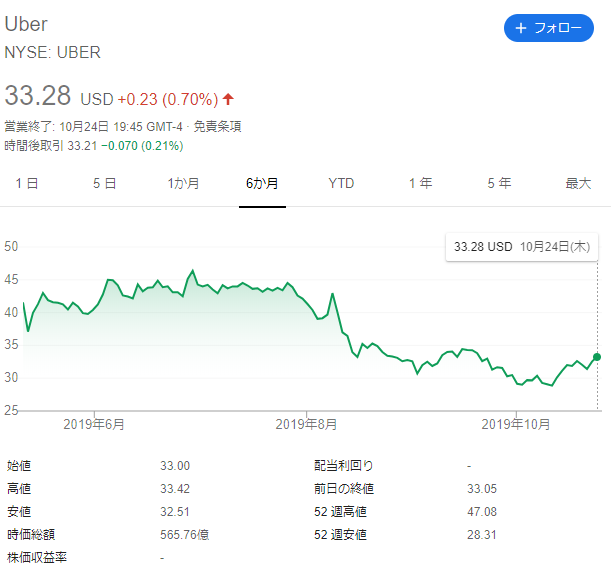Click the NYSE: UBER ticker text

pyautogui.click(x=53, y=52)
